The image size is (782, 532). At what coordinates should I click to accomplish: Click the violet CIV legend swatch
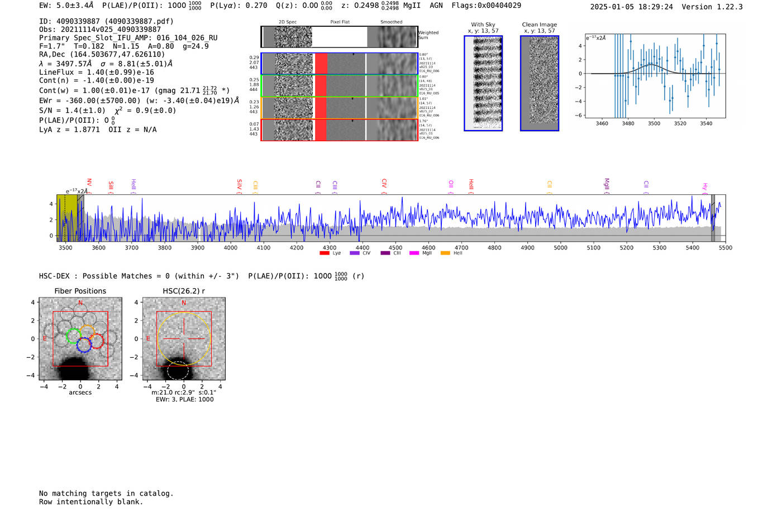pos(354,253)
